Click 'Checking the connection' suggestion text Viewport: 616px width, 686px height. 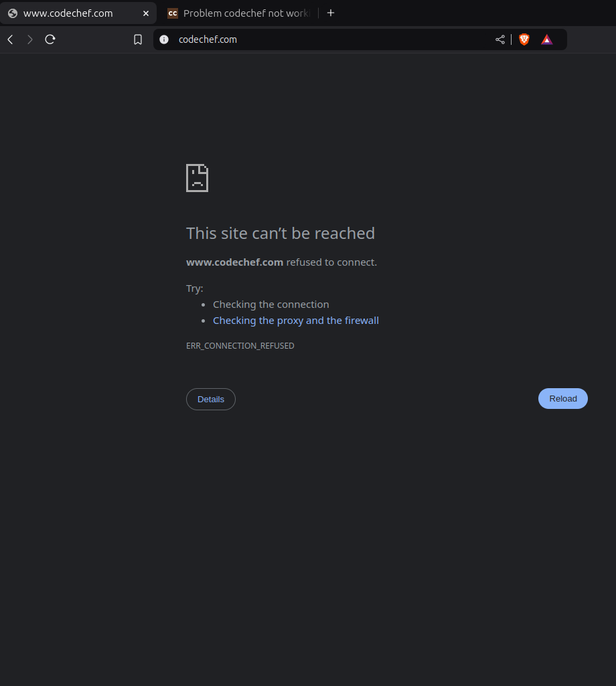click(271, 305)
